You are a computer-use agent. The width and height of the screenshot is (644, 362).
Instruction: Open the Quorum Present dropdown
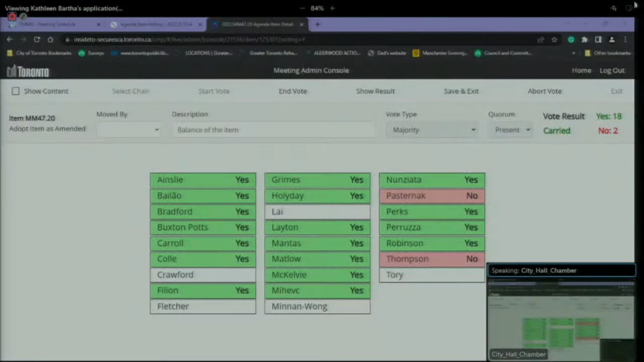(x=510, y=130)
